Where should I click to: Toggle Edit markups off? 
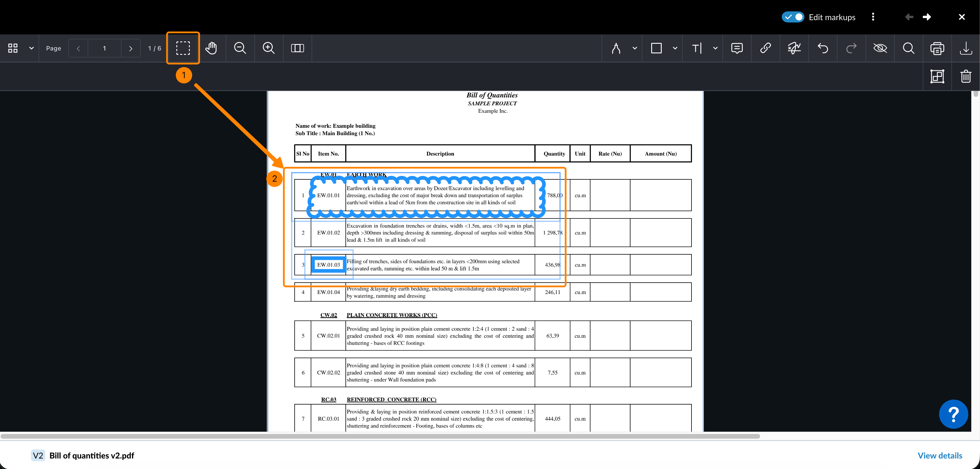coord(793,17)
